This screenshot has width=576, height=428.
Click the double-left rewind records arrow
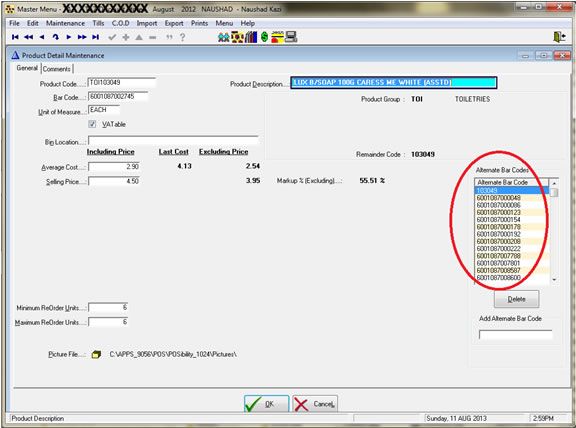28,37
